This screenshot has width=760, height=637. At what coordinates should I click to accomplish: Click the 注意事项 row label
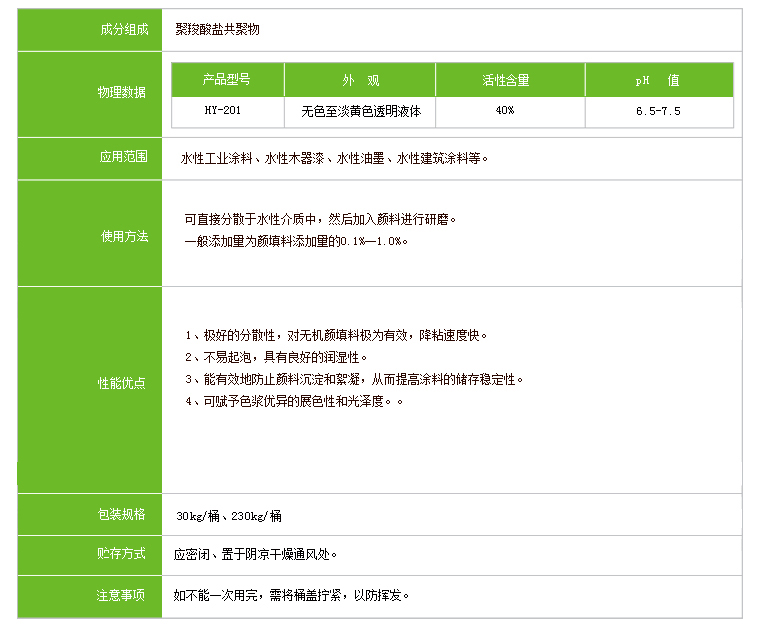(122, 595)
